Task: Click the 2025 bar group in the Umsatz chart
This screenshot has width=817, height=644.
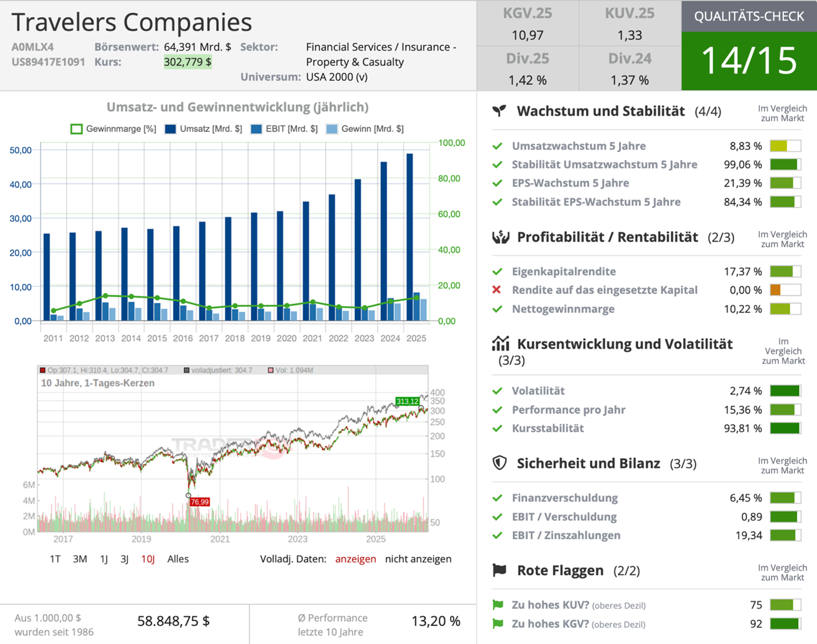Action: click(416, 237)
